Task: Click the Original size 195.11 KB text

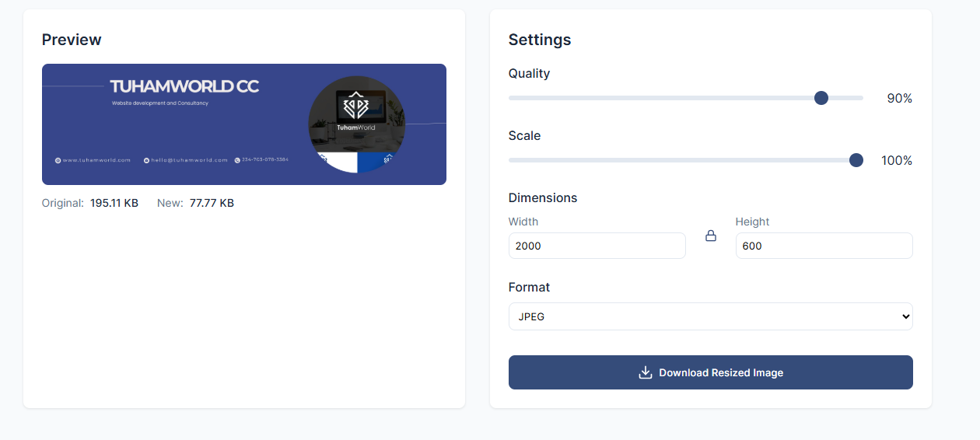Action: [114, 203]
